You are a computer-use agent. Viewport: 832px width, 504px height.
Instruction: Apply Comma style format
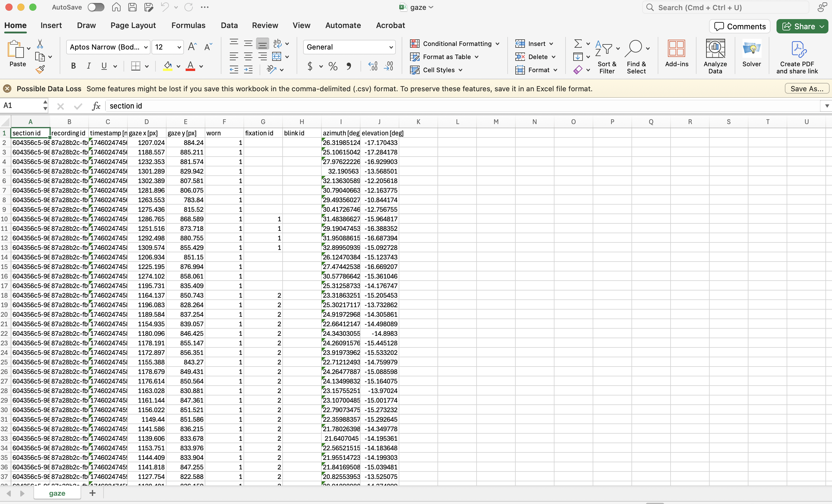click(349, 66)
